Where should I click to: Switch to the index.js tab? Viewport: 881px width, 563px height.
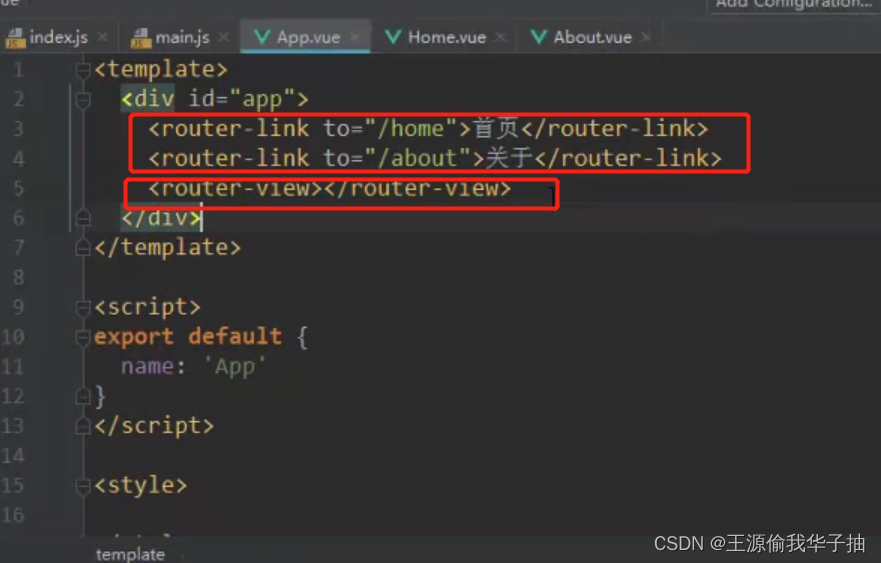[x=58, y=37]
